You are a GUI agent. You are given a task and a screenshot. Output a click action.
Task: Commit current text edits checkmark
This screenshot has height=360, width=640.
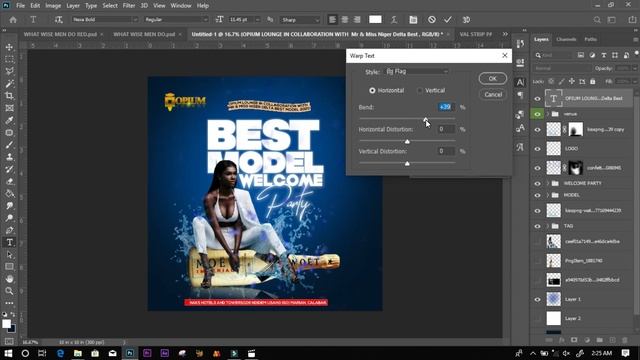(448, 20)
